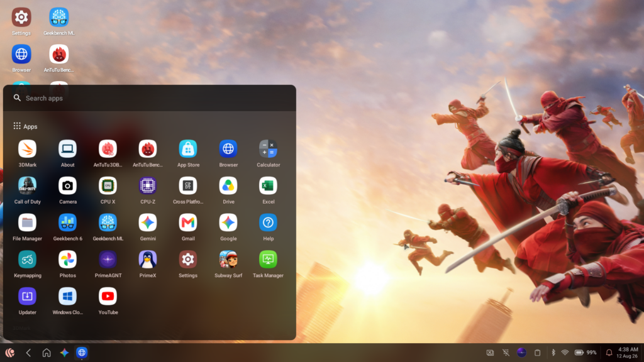Click the keyboard icon in the system tray
The height and width of the screenshot is (362, 644).
(490, 353)
